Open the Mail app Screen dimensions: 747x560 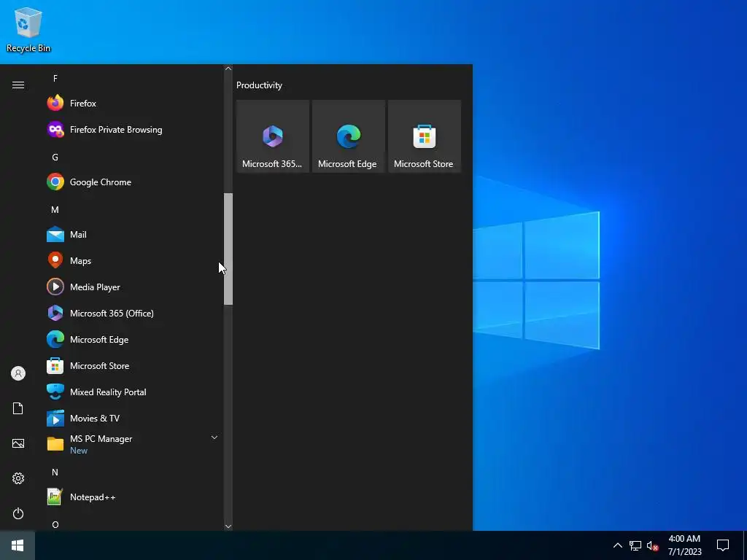pyautogui.click(x=133, y=234)
